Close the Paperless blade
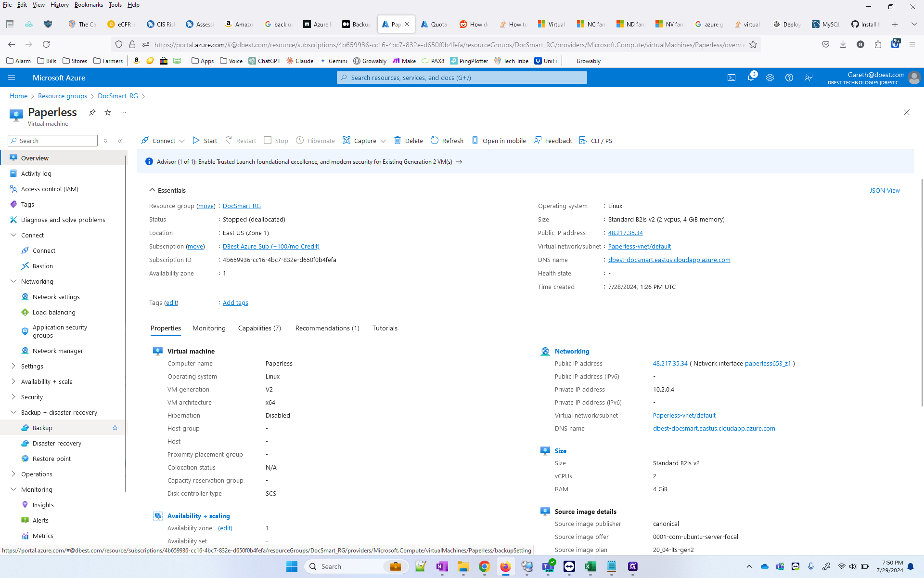 pos(907,112)
